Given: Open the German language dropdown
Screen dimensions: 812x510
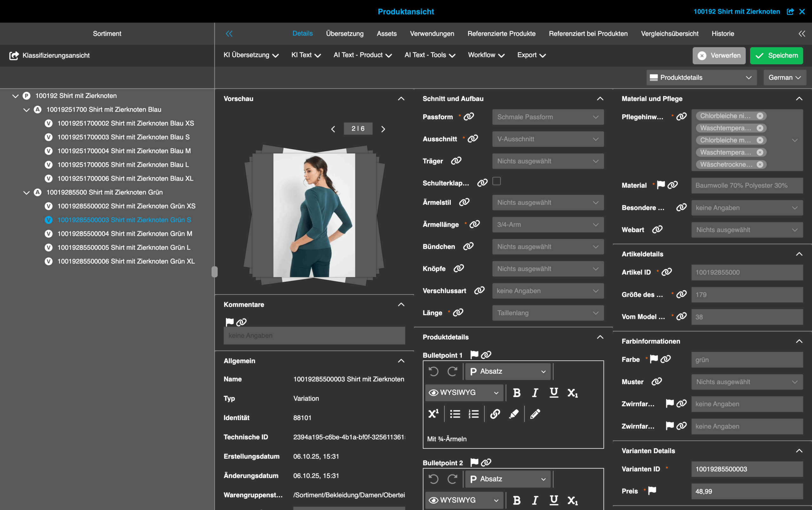Looking at the screenshot, I should (x=784, y=78).
